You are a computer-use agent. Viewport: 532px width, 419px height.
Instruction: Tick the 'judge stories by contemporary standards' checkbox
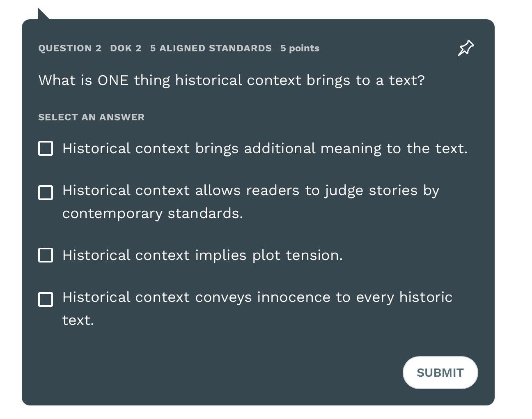(46, 193)
